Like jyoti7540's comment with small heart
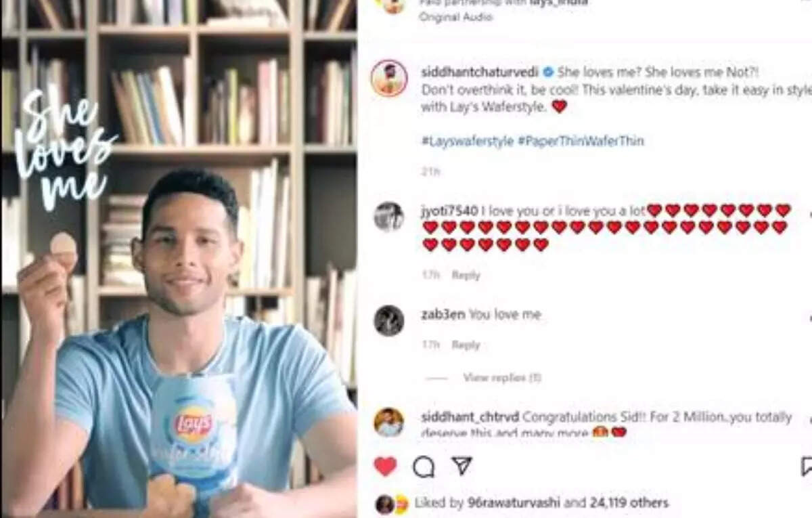This screenshot has height=518, width=812. [809, 213]
